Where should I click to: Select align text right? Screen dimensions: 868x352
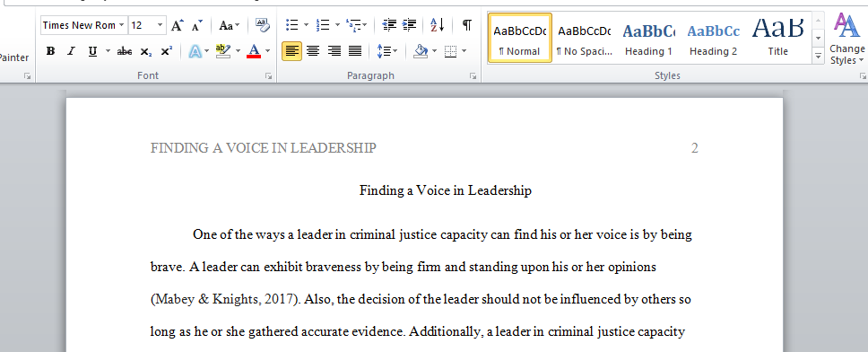click(x=334, y=51)
